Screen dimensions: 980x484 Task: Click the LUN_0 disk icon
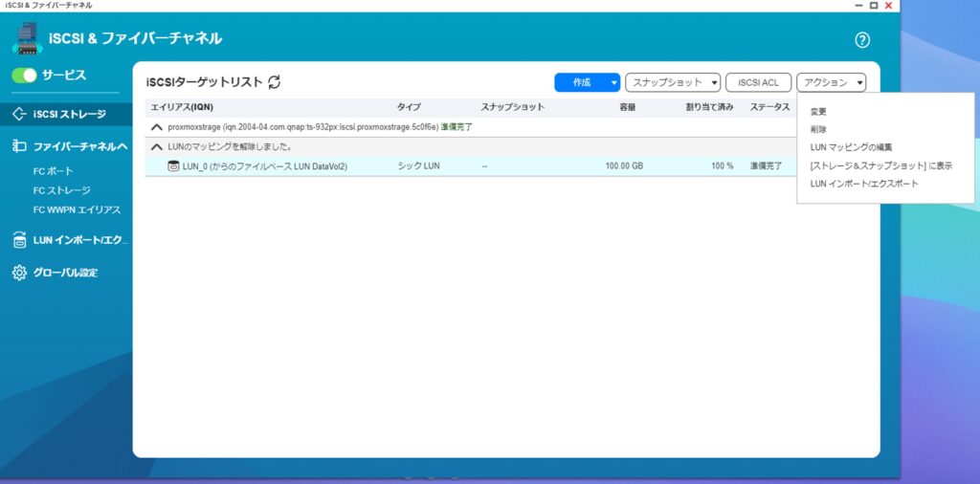point(173,165)
